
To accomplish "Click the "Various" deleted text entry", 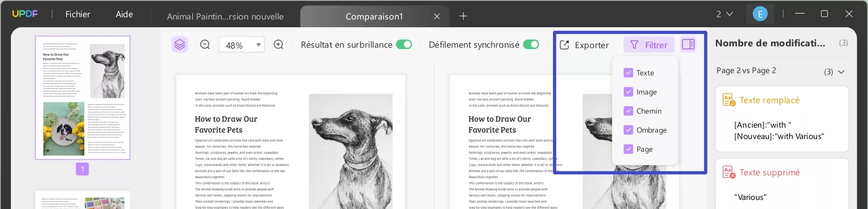I will point(750,197).
